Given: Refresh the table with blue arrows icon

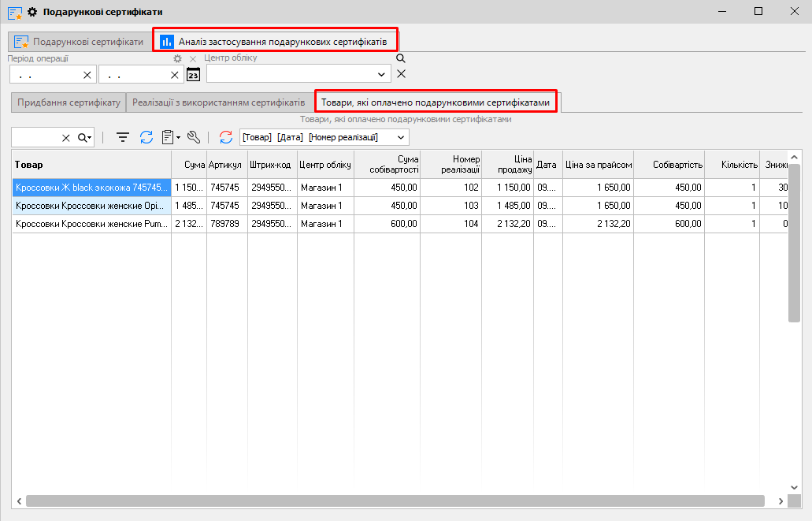Looking at the screenshot, I should 146,137.
